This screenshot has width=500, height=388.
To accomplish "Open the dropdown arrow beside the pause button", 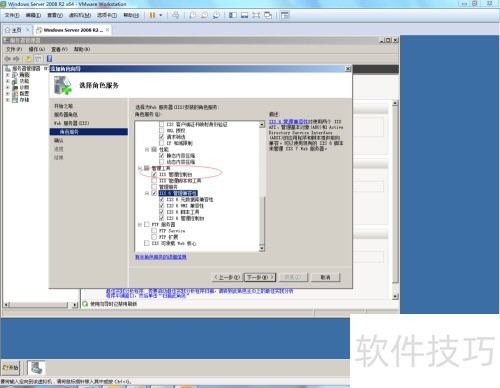I will coord(161,15).
